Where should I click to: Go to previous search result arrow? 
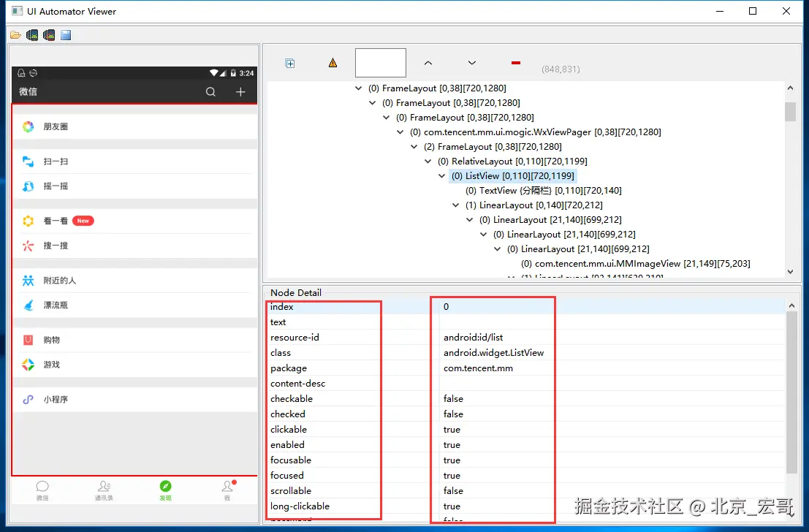[428, 63]
